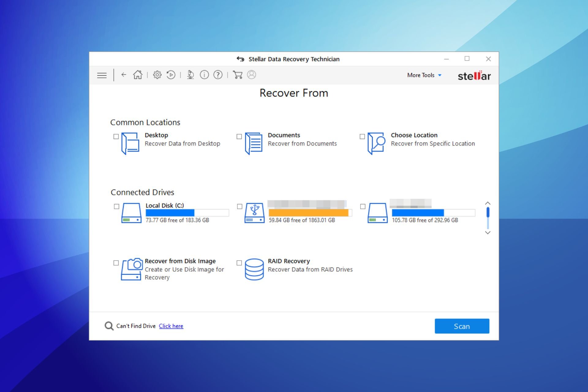Image resolution: width=588 pixels, height=392 pixels.
Task: Click the RAID Recovery database icon
Action: click(x=254, y=269)
